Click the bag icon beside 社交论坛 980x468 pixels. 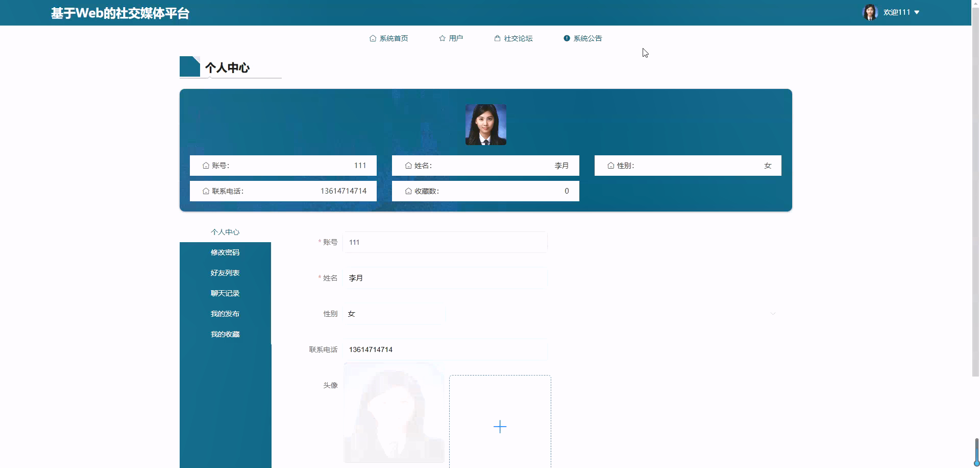[497, 38]
